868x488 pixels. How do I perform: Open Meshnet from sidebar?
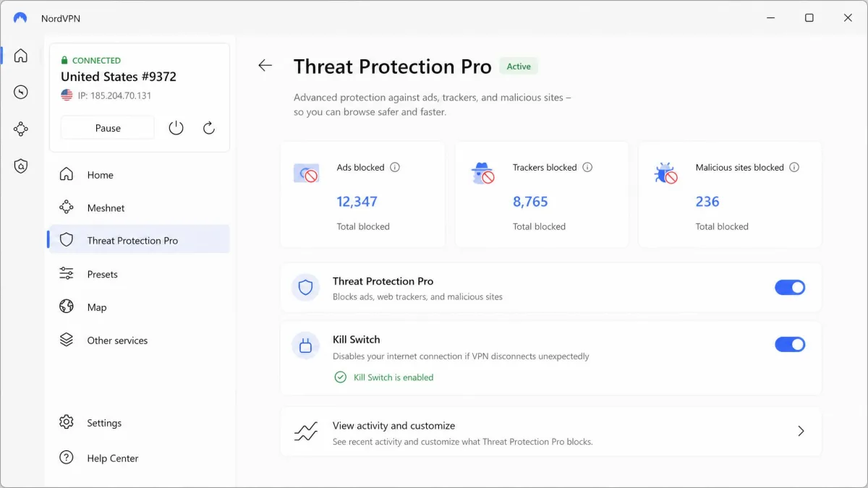tap(139, 207)
